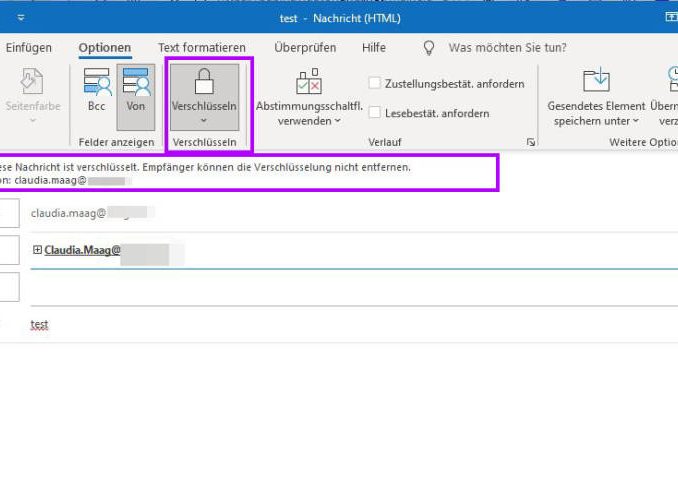Open the Text formatieren tab
Viewport: 678px width, 491px height.
(201, 47)
